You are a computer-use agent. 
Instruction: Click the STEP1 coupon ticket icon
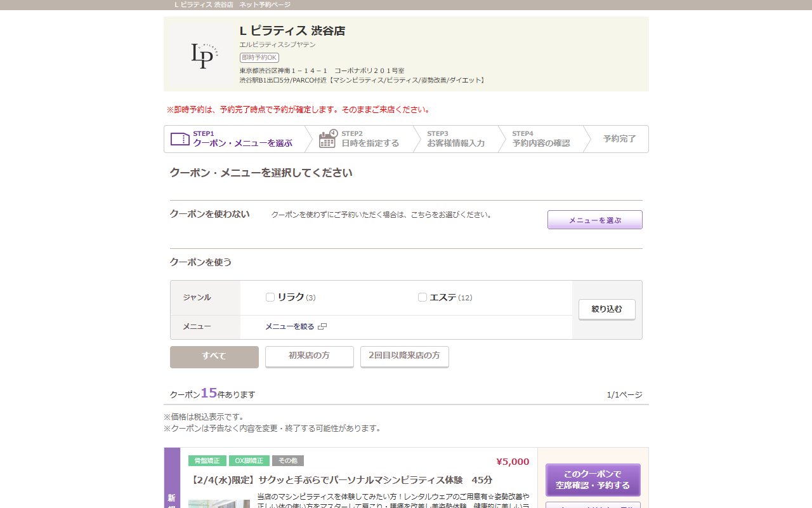(x=180, y=138)
